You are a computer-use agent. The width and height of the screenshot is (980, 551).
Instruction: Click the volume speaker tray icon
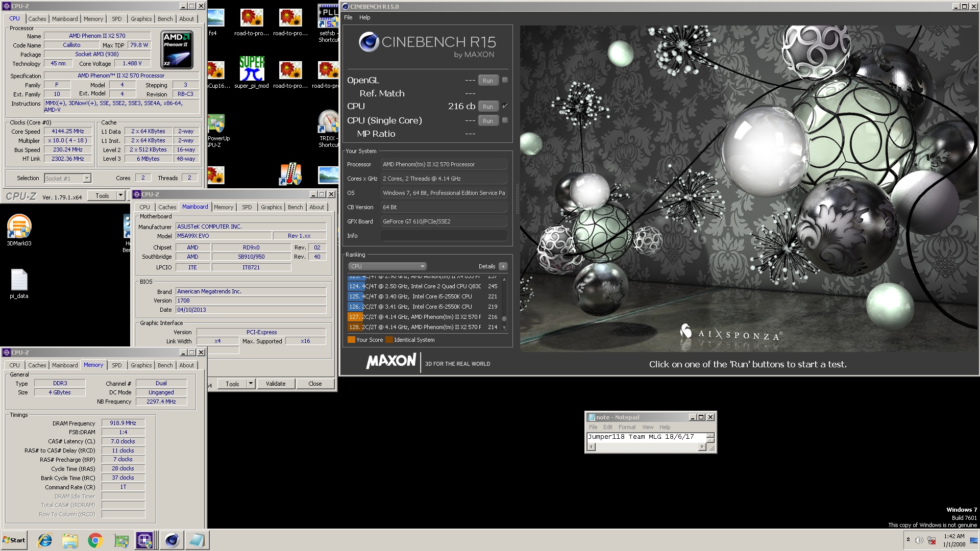coord(919,540)
